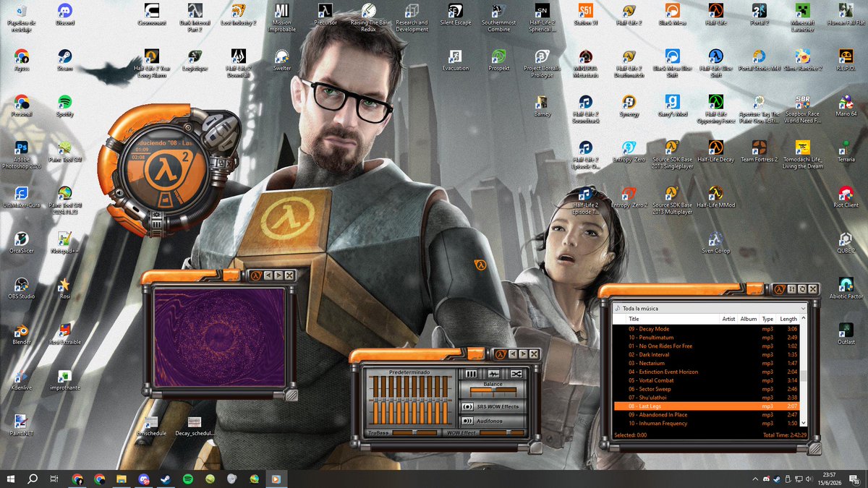
Task: Click next arrow in visualization window title bar
Action: click(x=278, y=275)
